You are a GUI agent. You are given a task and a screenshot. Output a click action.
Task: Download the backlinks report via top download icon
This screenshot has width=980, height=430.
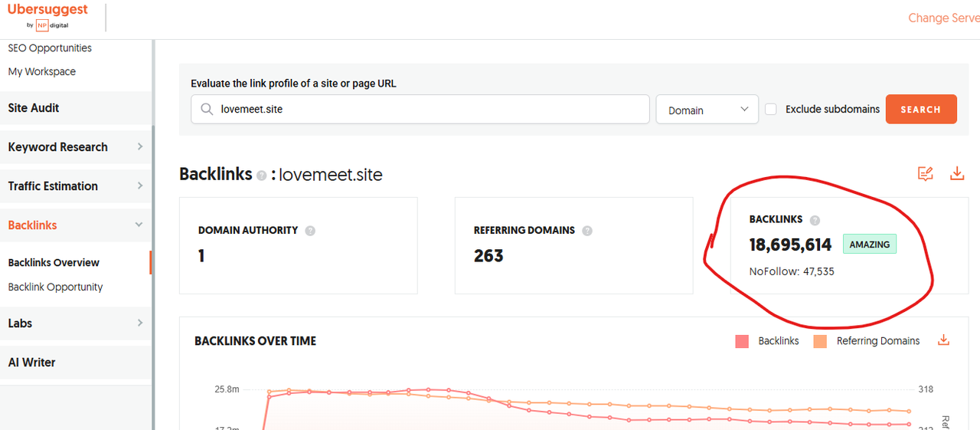pos(957,174)
